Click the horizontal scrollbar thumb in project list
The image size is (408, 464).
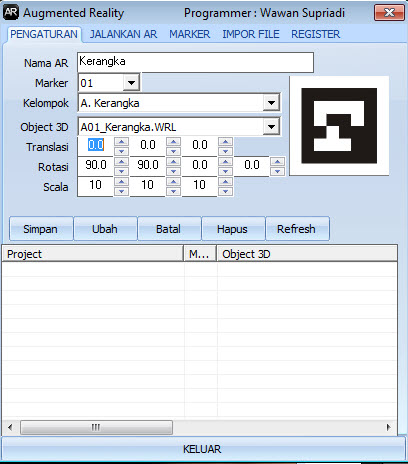click(x=96, y=427)
